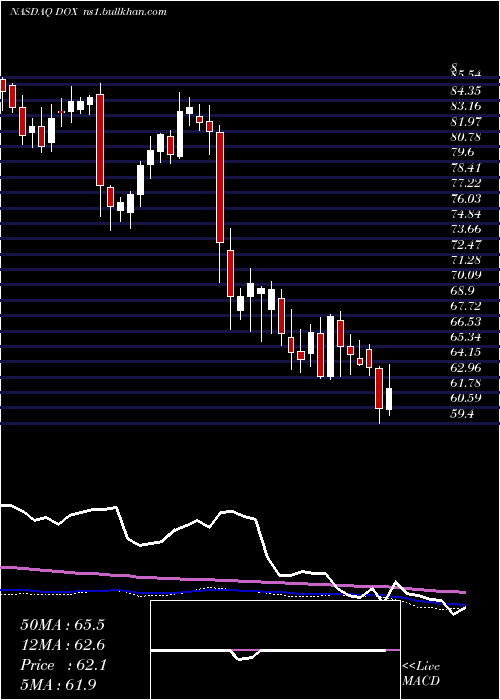This screenshot has width=500, height=700.
Task: Click the NASDAQ DOX chart title
Action: coord(88,12)
